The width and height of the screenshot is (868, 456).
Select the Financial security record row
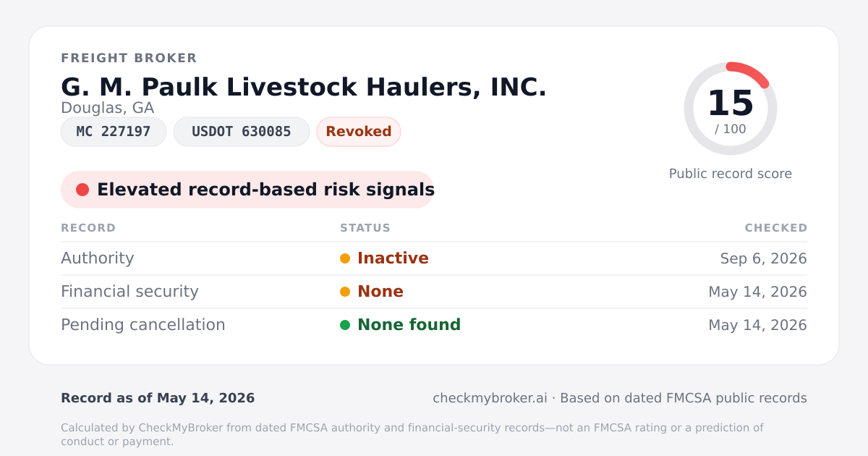click(x=434, y=292)
